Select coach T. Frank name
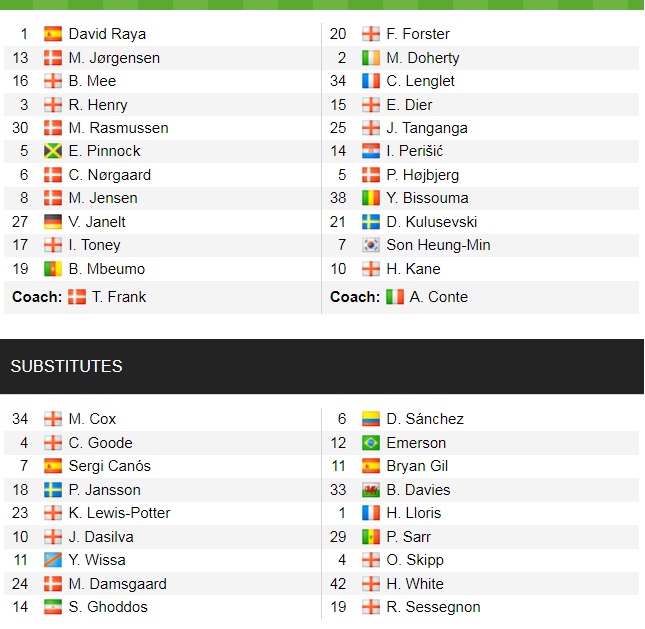The height and width of the screenshot is (629, 645). click(118, 297)
